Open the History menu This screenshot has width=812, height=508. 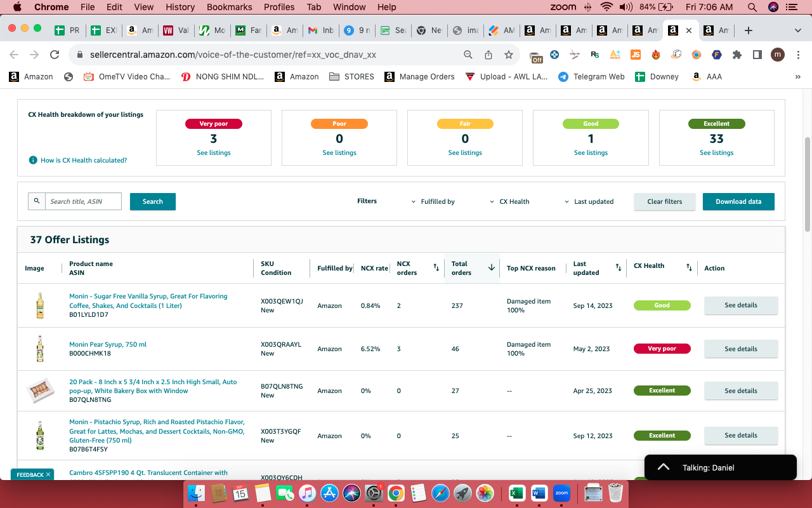[x=180, y=7]
